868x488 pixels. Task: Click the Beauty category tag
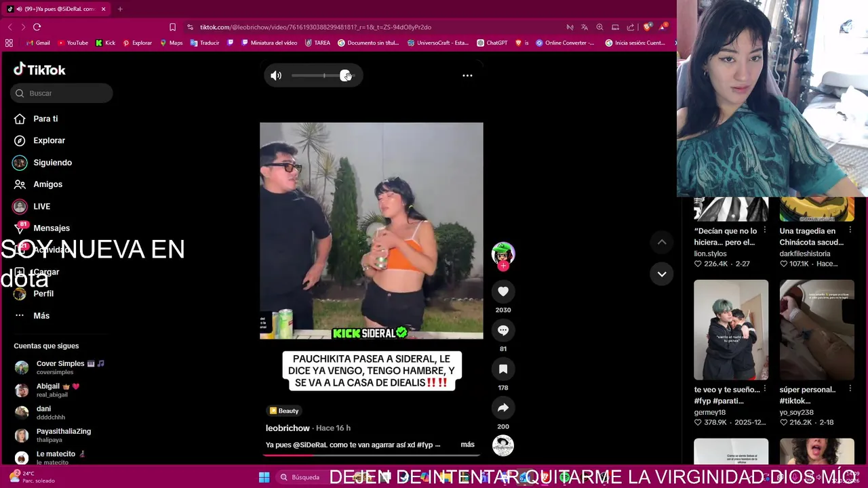[283, 411]
